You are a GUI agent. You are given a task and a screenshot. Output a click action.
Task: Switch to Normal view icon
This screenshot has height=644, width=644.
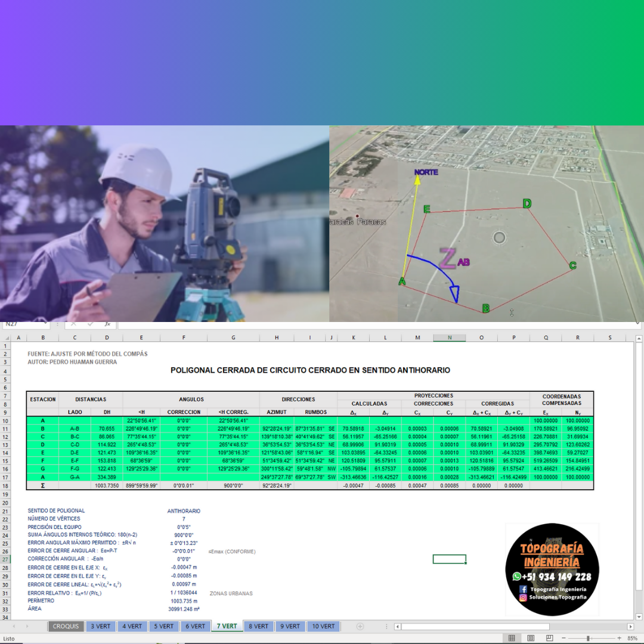(512, 638)
